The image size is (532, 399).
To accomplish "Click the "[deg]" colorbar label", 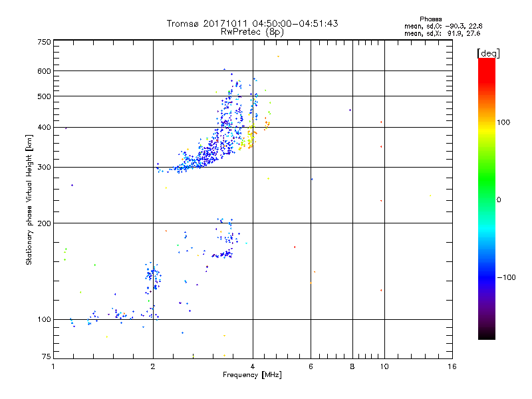I will tap(488, 53).
